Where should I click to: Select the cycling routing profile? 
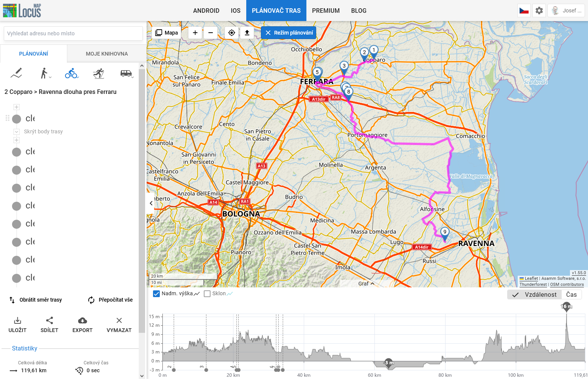coord(71,73)
